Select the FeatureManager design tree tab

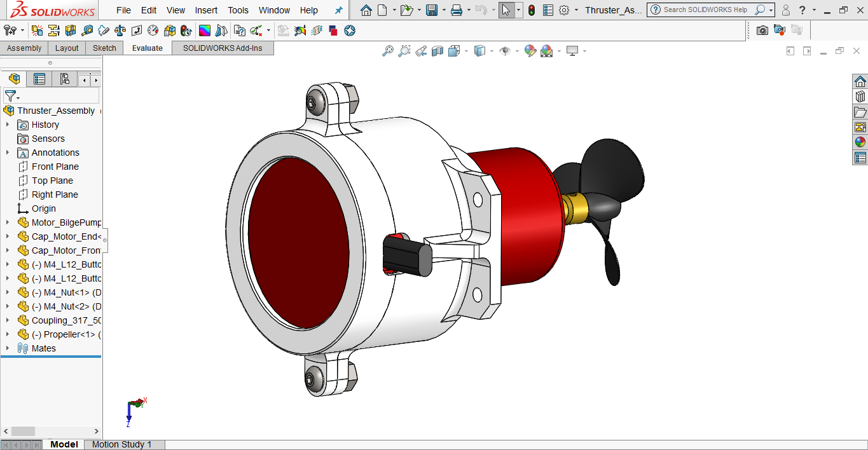tap(14, 79)
